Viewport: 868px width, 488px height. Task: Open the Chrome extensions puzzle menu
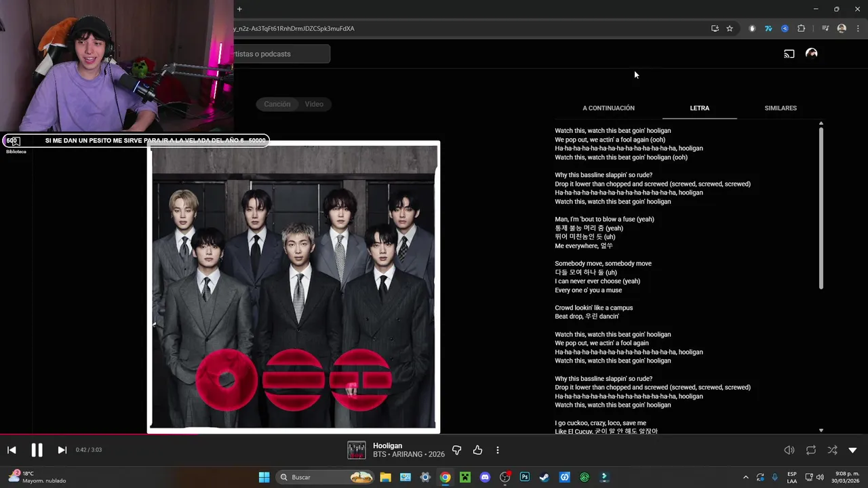click(x=802, y=28)
